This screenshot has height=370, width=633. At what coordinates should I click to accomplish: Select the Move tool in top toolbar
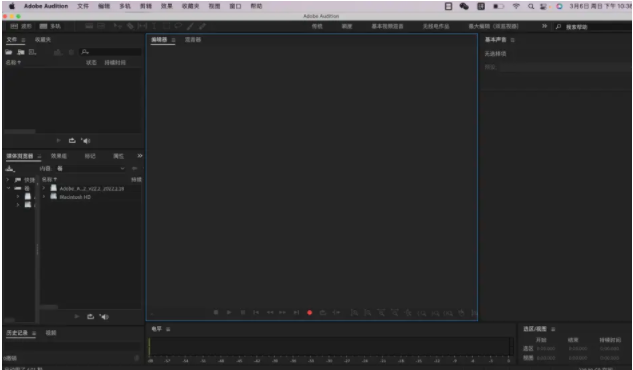(117, 26)
